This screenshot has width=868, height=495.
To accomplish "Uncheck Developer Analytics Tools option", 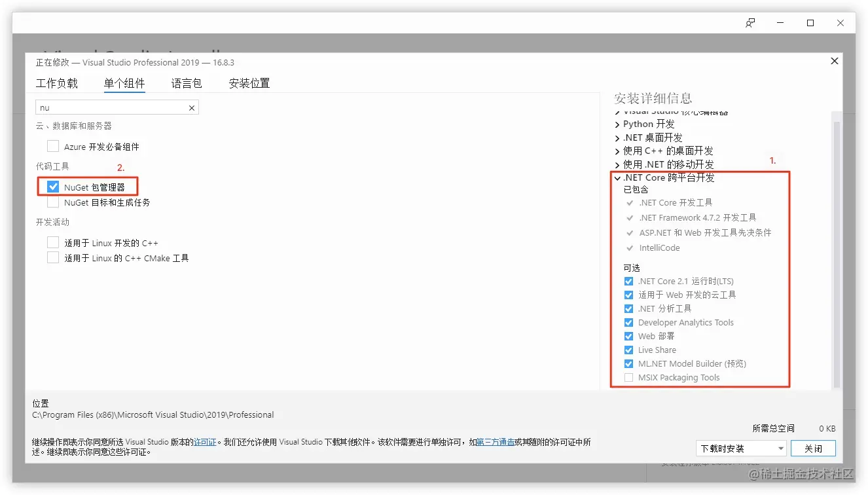I will click(629, 323).
